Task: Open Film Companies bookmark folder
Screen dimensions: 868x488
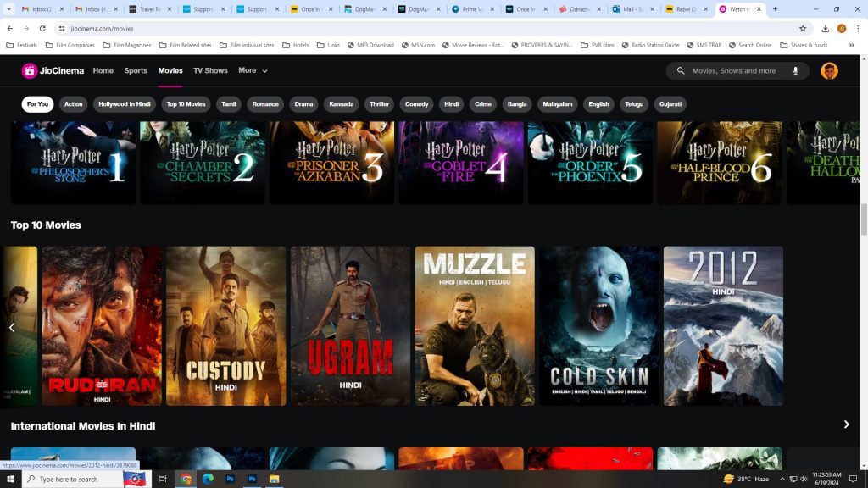Action: click(x=70, y=46)
